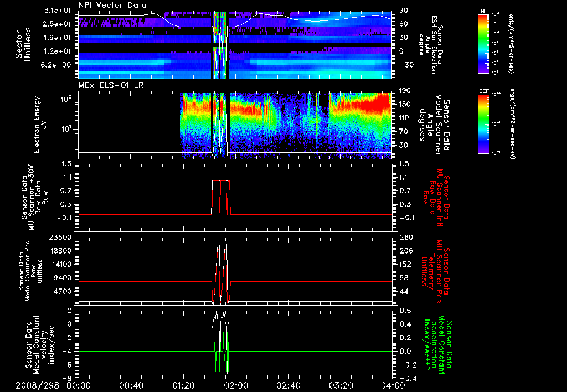Click the 02:40 time axis label
Viewport: 567px width, 392px height.
(288, 385)
